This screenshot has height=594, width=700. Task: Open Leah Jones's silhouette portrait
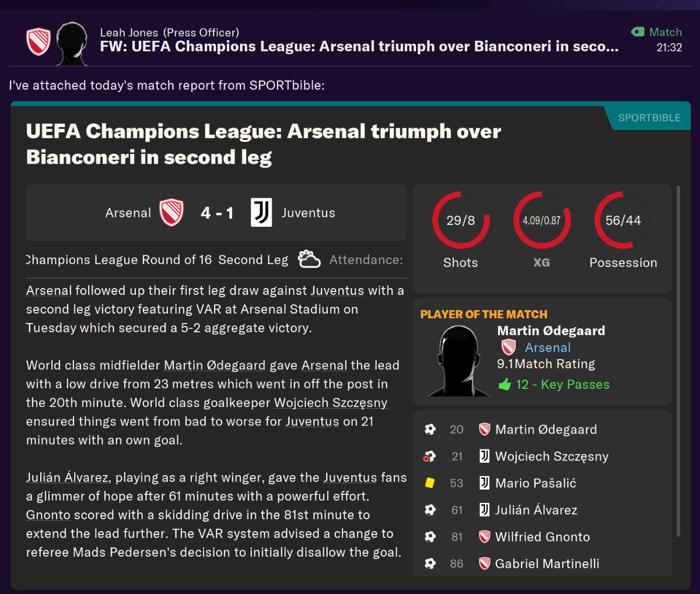pos(72,44)
